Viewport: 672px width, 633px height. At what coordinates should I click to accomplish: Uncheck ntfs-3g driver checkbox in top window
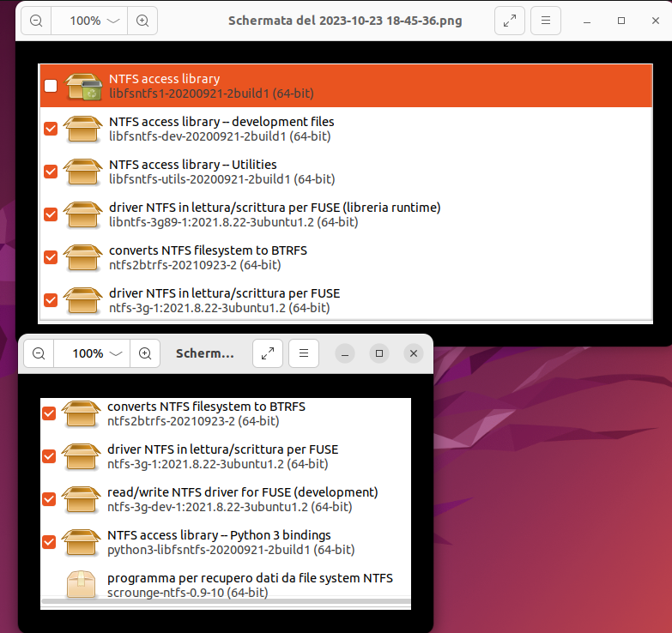[x=51, y=300]
